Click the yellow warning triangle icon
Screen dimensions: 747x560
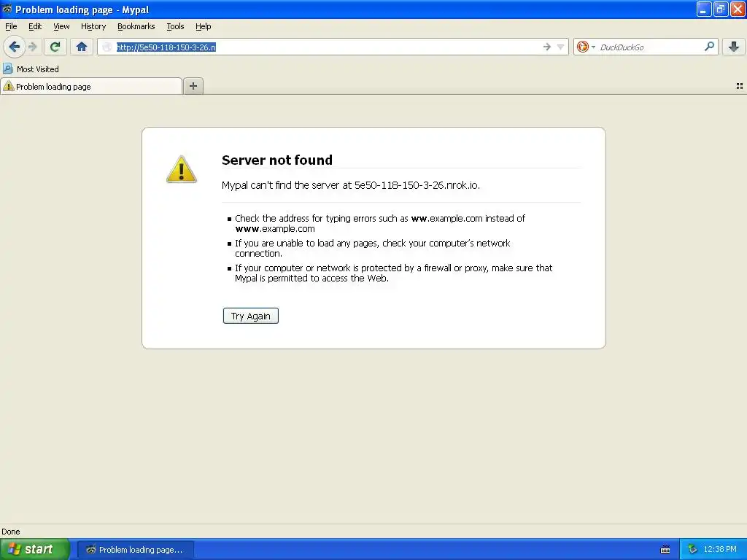coord(182,169)
